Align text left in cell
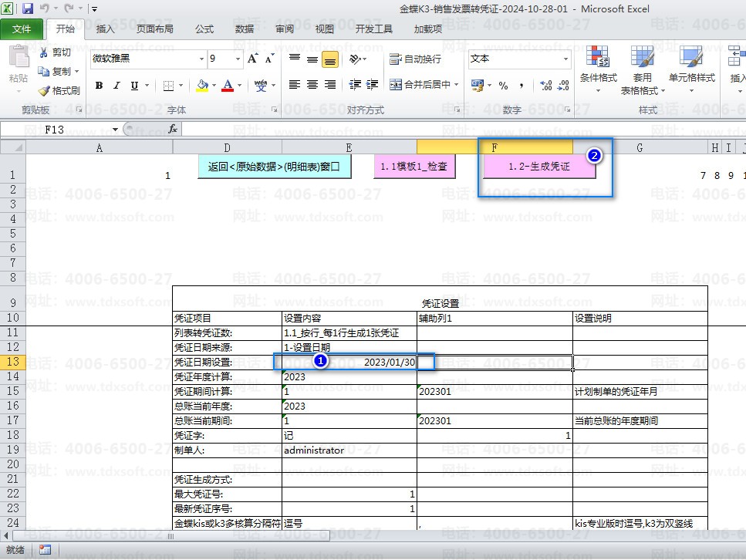746x560 pixels. pyautogui.click(x=295, y=85)
